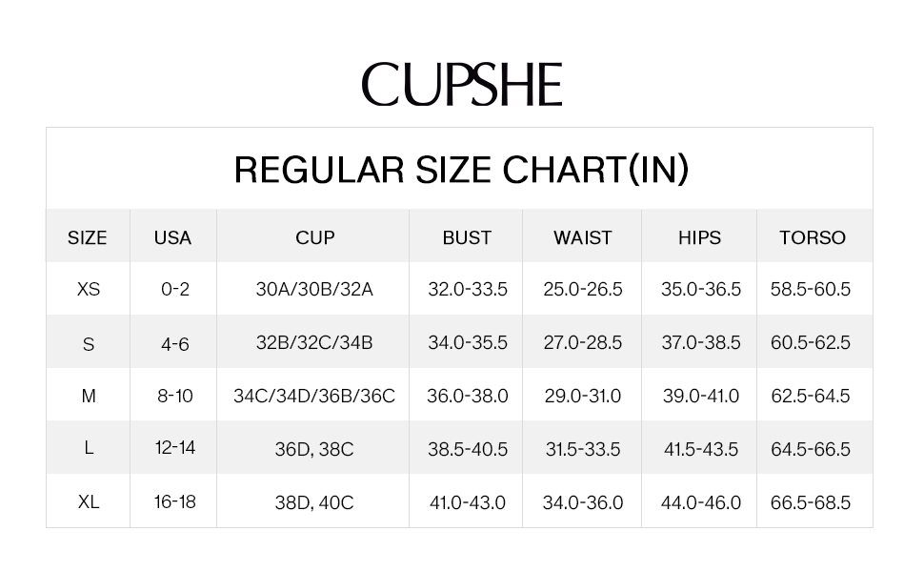The width and height of the screenshot is (924, 572).
Task: Click the 34C/34D/36B/36C cup cell
Action: pos(314,396)
